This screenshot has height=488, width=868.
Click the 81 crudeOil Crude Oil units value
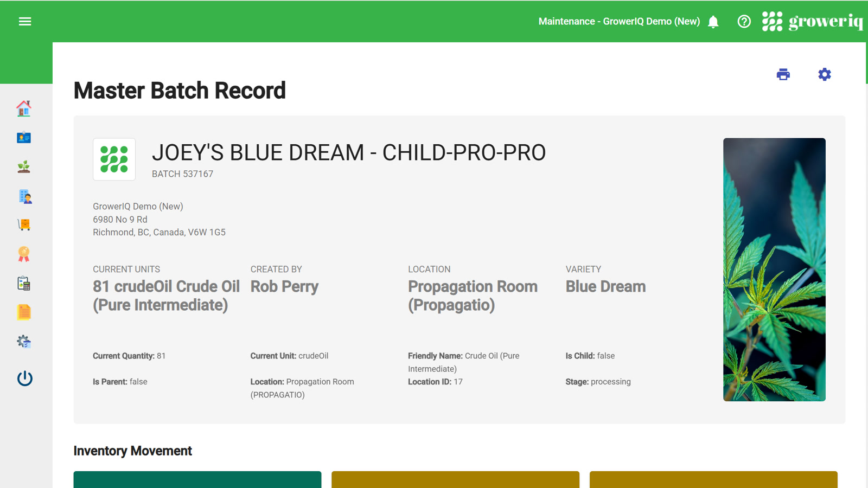pos(166,296)
